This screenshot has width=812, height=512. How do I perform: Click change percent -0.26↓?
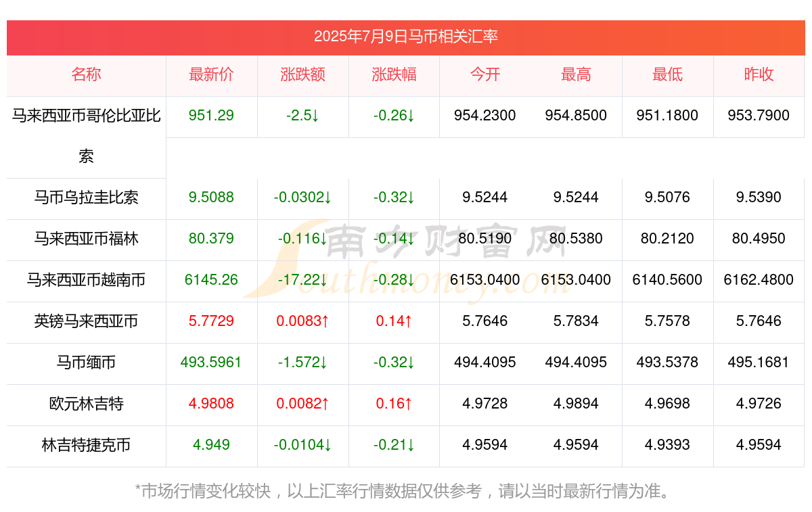click(x=394, y=116)
